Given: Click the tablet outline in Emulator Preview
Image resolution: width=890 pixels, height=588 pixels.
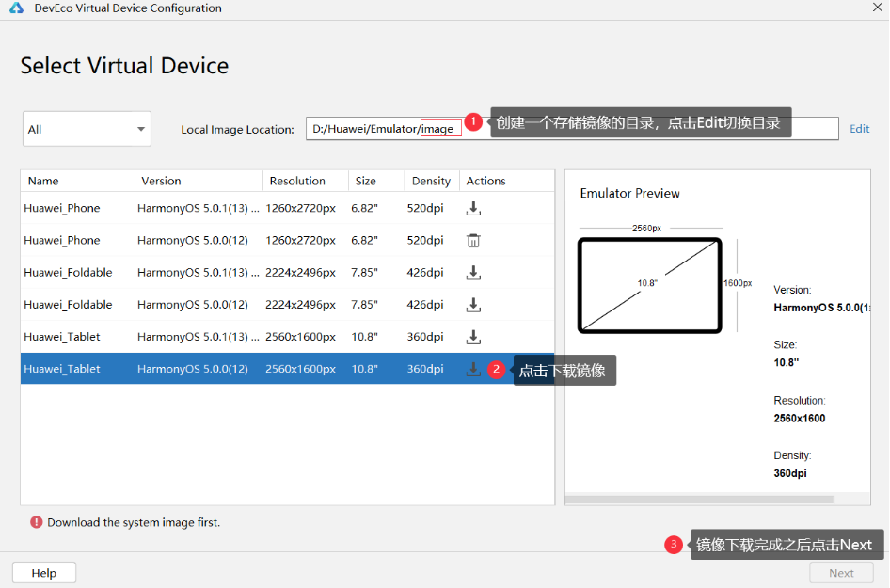Looking at the screenshot, I should [x=650, y=285].
